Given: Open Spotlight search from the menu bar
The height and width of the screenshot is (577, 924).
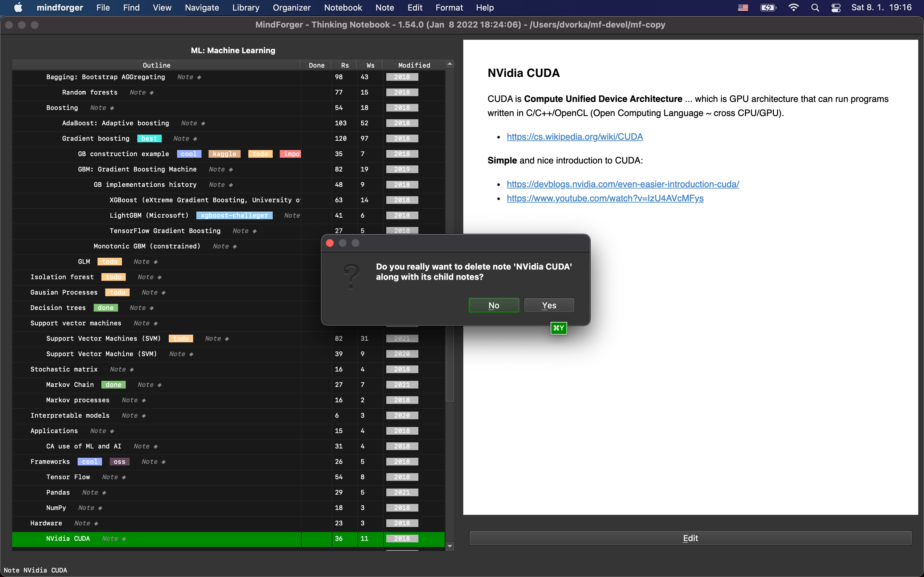Looking at the screenshot, I should tap(815, 7).
